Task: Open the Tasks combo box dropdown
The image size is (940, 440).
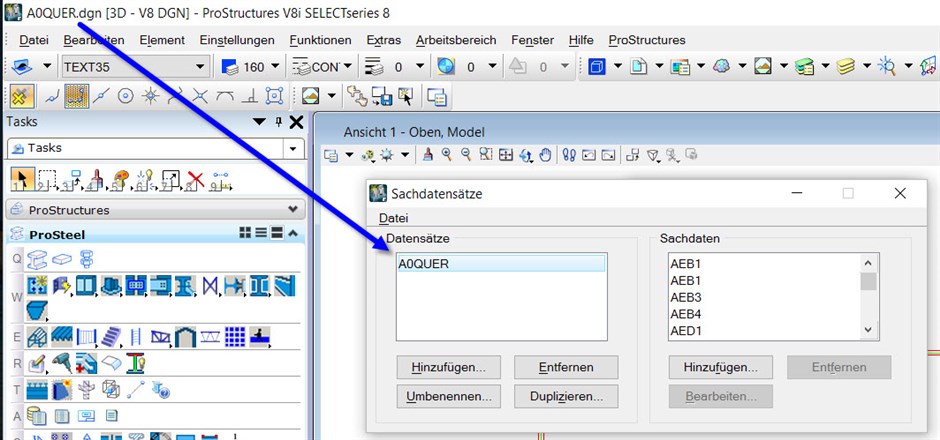Action: pos(293,148)
